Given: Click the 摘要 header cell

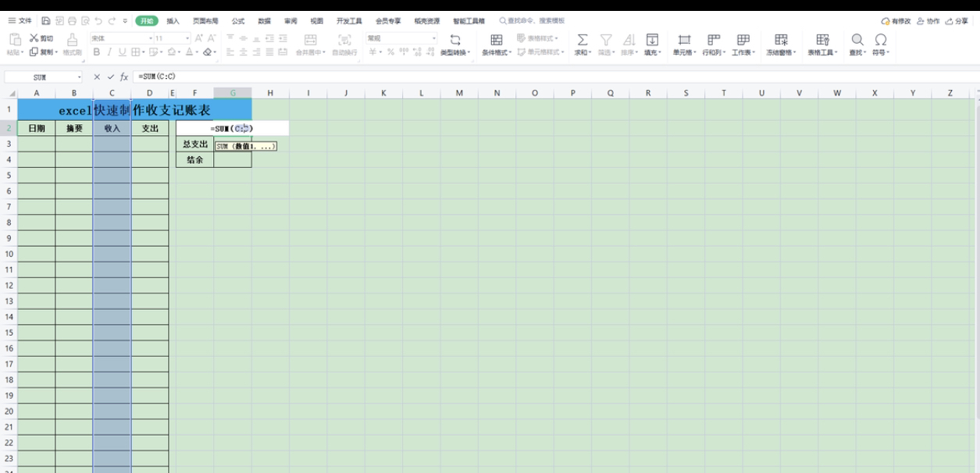Looking at the screenshot, I should click(x=74, y=128).
